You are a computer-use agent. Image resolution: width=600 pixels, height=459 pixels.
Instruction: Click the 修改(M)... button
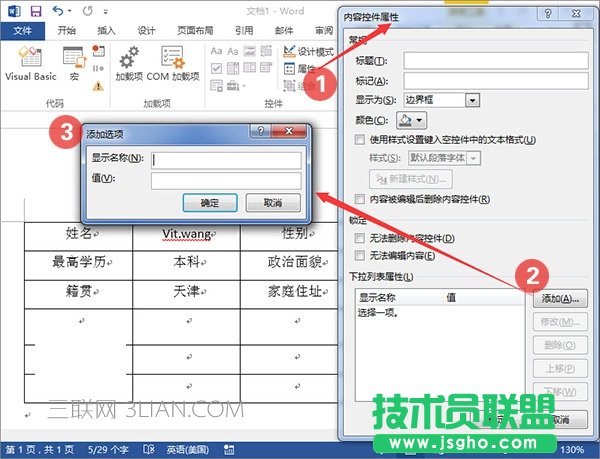click(x=560, y=322)
